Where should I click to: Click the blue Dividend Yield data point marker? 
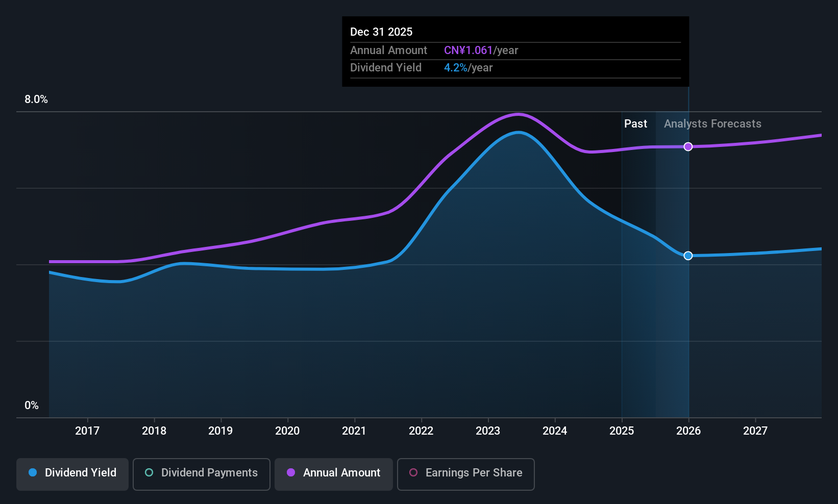[688, 256]
